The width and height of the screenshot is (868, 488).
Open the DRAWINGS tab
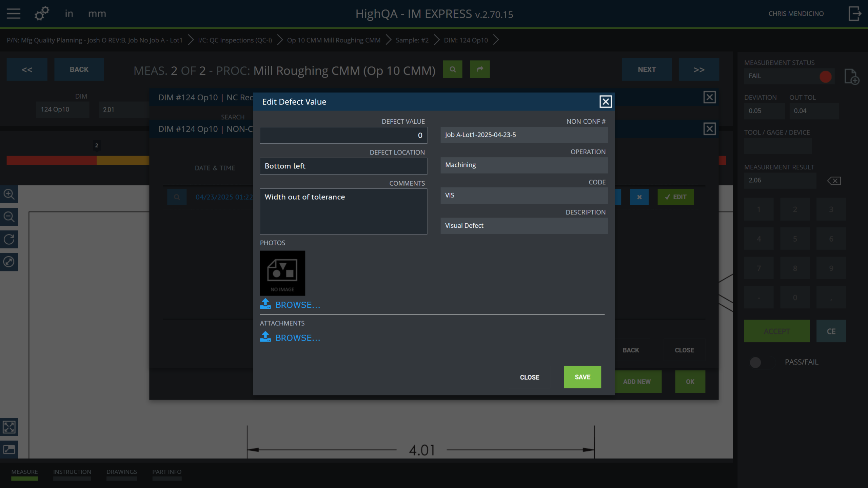(122, 474)
